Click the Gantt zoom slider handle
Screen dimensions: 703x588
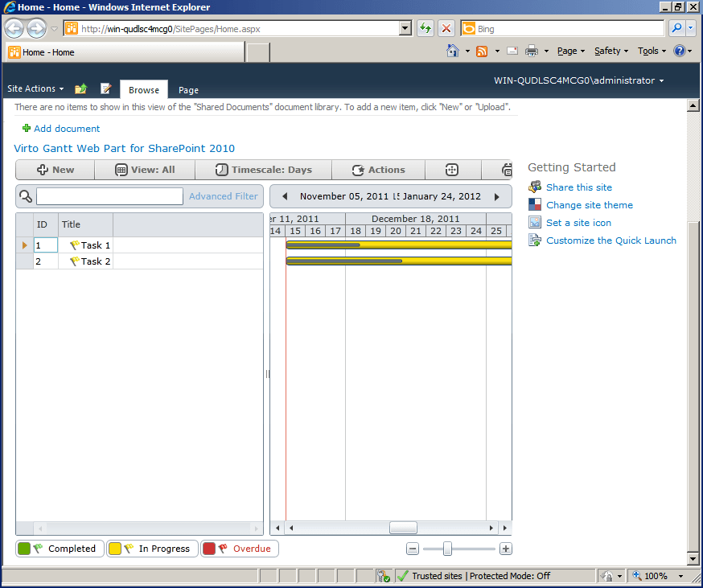pos(447,549)
